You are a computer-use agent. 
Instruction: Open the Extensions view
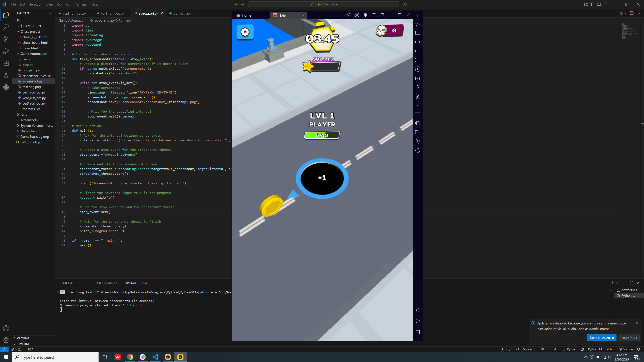coord(6,63)
